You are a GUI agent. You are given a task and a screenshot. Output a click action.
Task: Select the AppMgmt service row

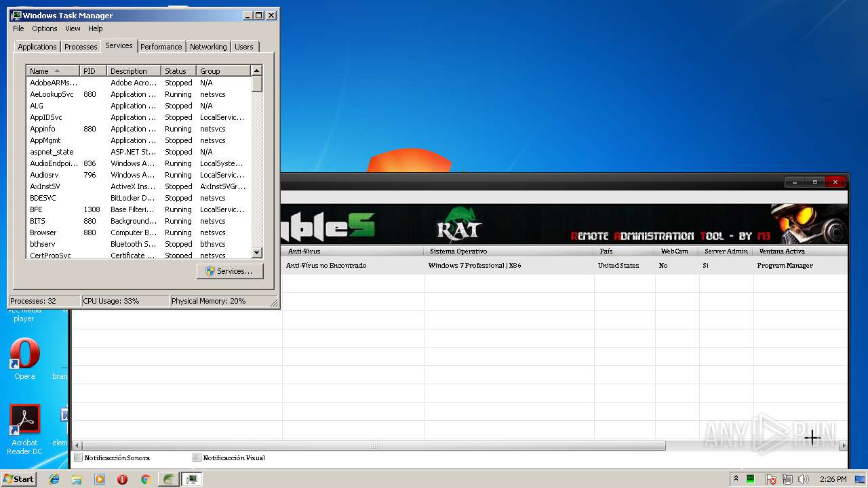click(x=138, y=140)
